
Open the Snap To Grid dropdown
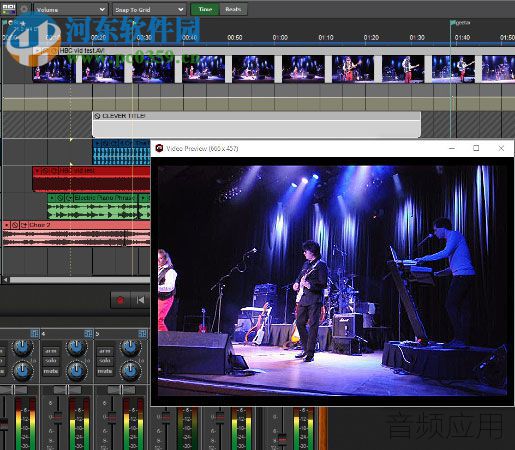pyautogui.click(x=149, y=9)
